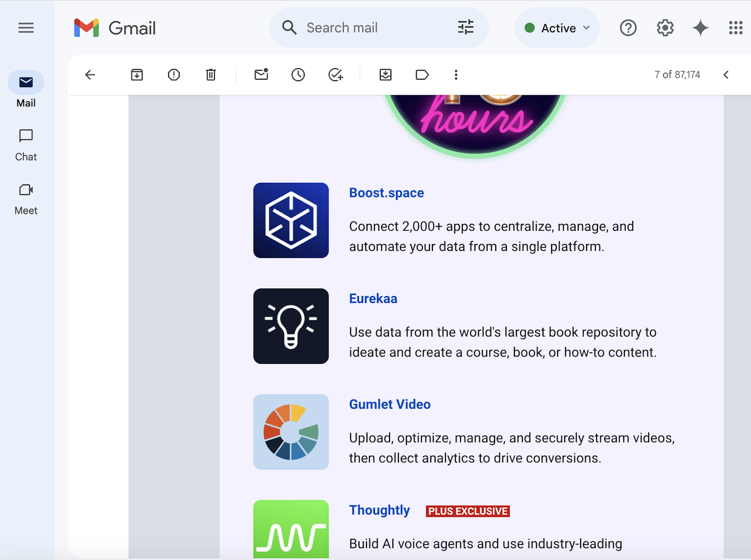Open the Active status dropdown

point(557,28)
